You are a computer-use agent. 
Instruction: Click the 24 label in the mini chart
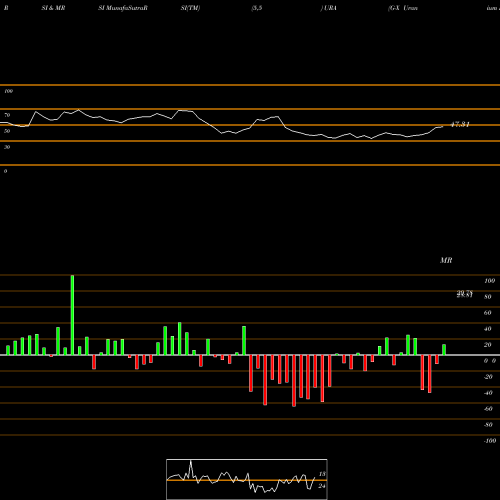click(322, 486)
